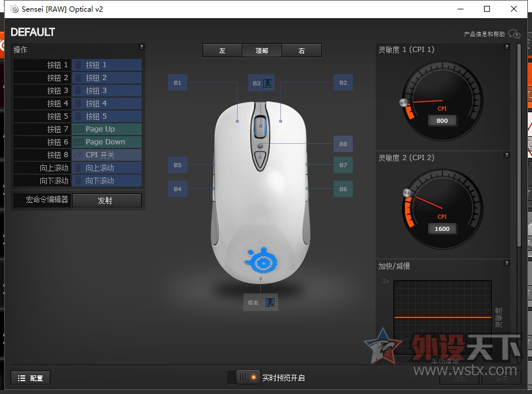Open 按钮 5 action assignment
The height and width of the screenshot is (394, 532).
[x=107, y=116]
